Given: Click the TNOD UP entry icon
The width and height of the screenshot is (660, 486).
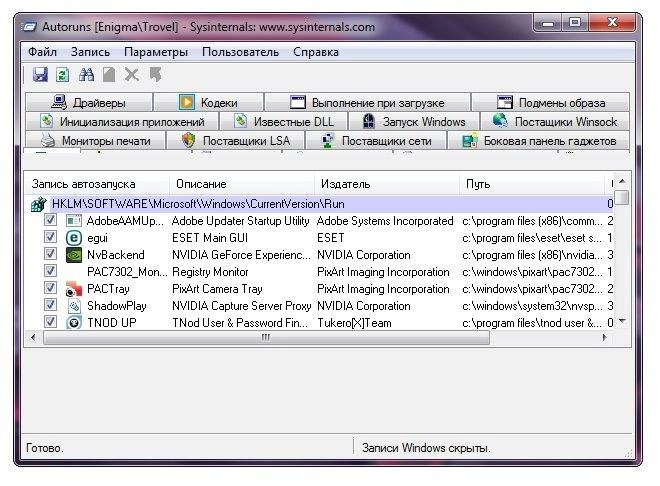Looking at the screenshot, I should (74, 323).
